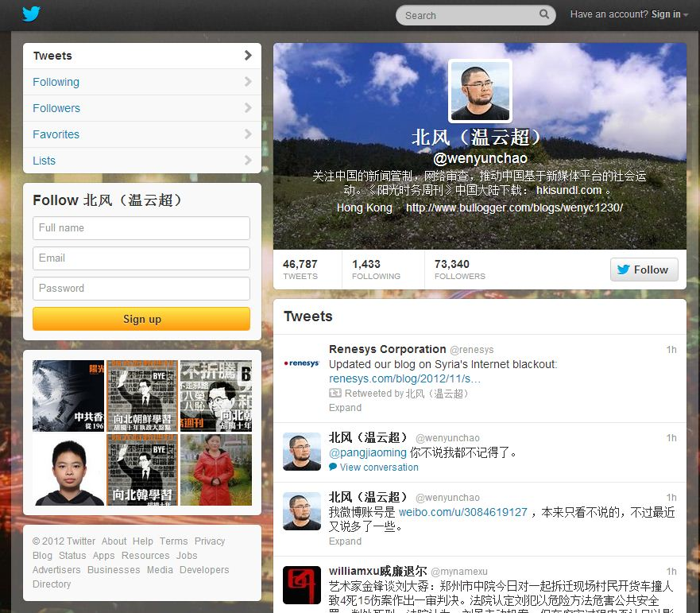This screenshot has height=613, width=700.
Task: Open top-middle BYE magazine cover thumbnail
Action: click(142, 396)
